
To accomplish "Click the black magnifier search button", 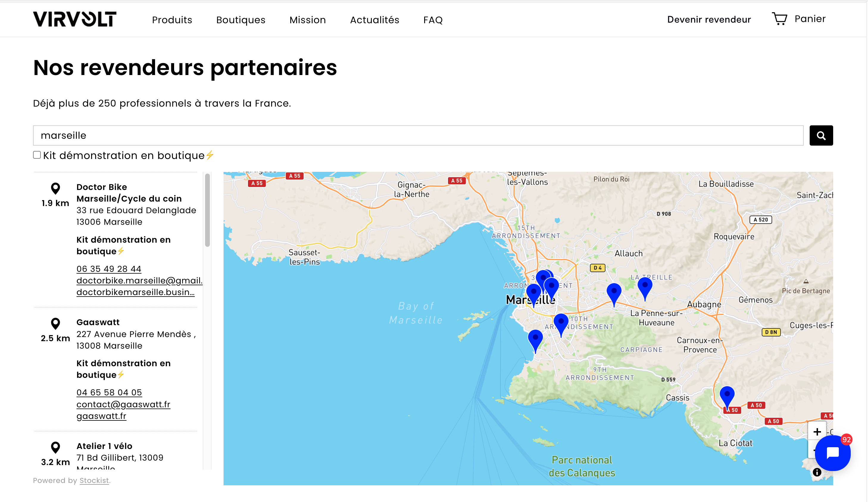I will pyautogui.click(x=821, y=135).
